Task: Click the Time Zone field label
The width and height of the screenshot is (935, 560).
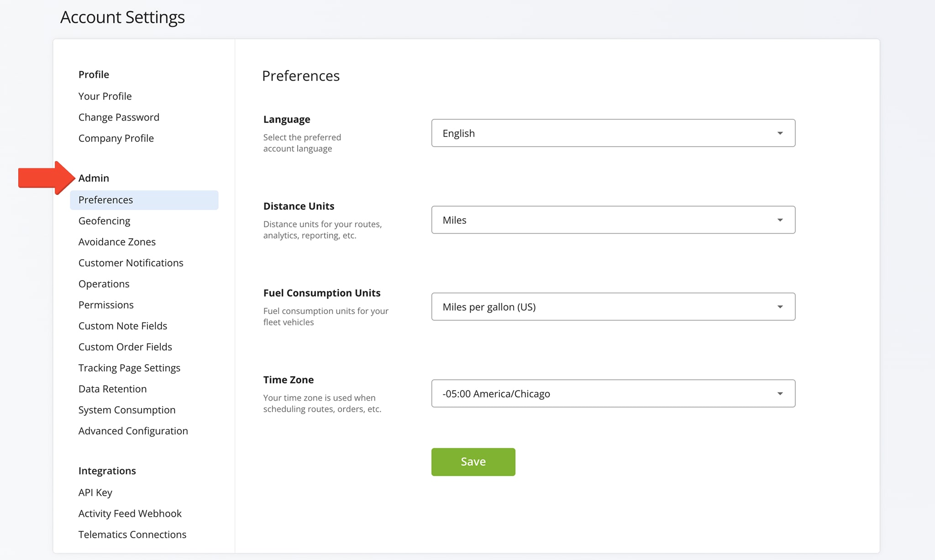Action: pos(288,379)
